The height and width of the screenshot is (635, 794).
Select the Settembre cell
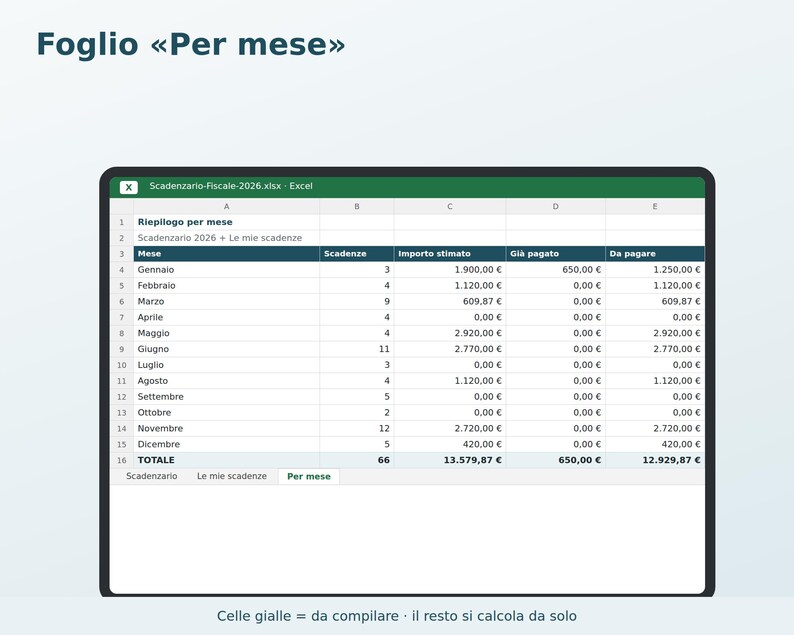tap(226, 396)
